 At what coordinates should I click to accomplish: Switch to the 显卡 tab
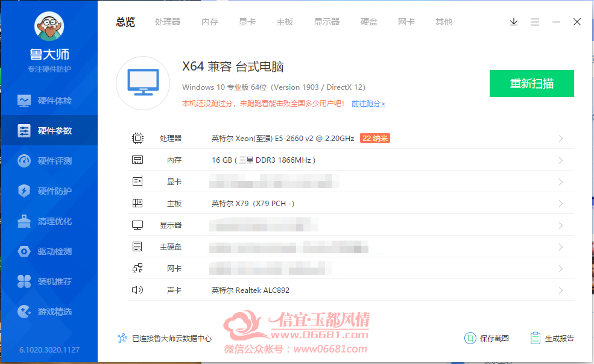[247, 22]
